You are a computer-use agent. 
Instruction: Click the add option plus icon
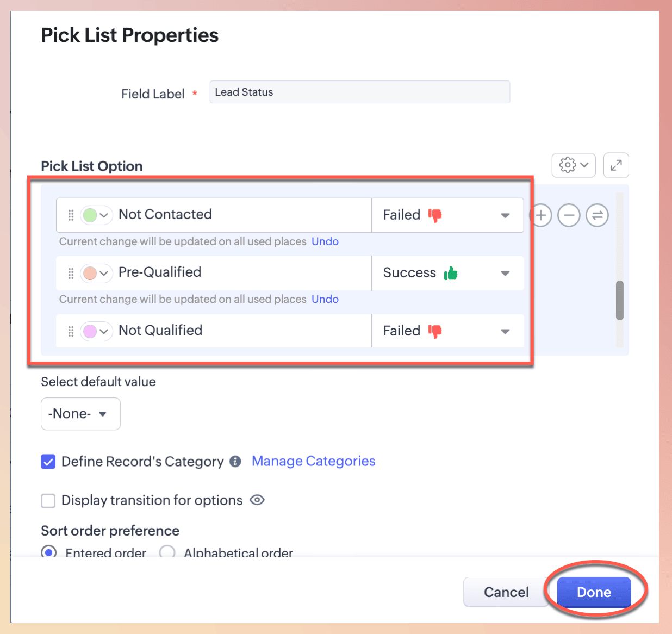point(541,215)
